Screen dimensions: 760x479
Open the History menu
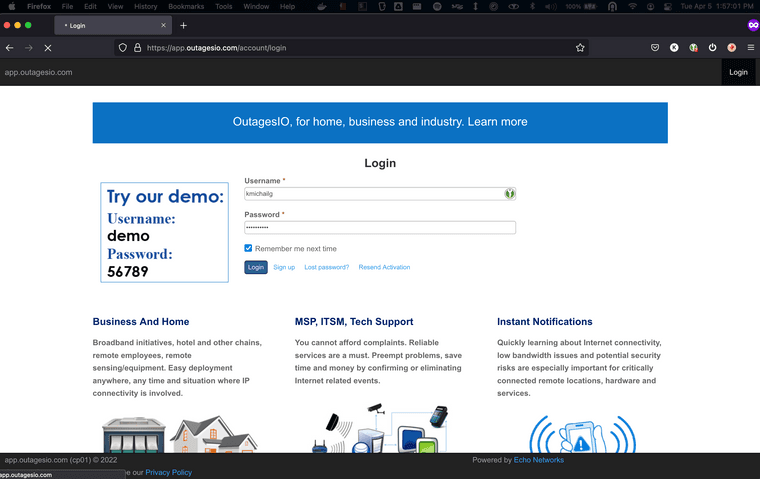tap(145, 6)
